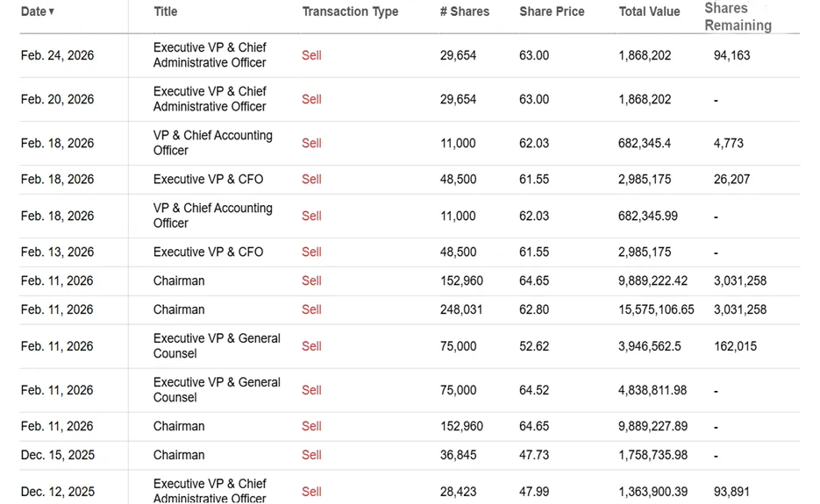This screenshot has height=504, width=820.
Task: Sort by the Title column header
Action: (x=165, y=11)
